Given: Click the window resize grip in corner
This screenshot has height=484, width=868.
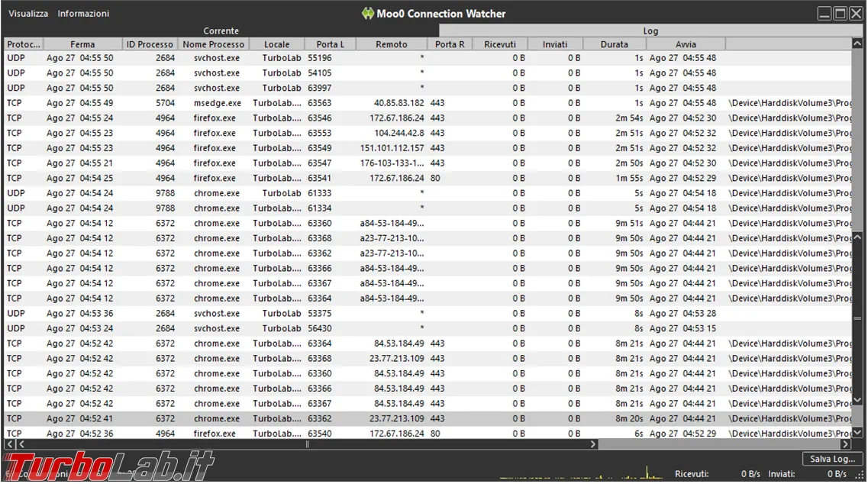Looking at the screenshot, I should pos(859,475).
